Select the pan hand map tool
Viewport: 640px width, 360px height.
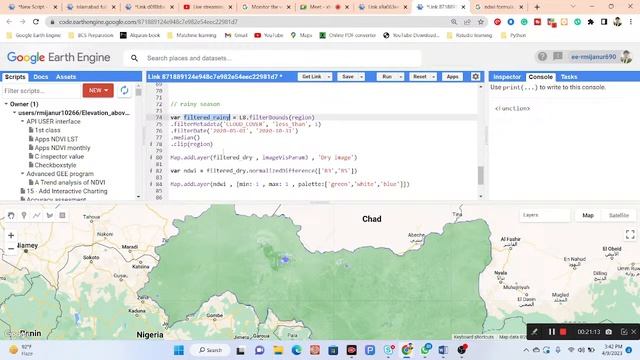coord(11,215)
